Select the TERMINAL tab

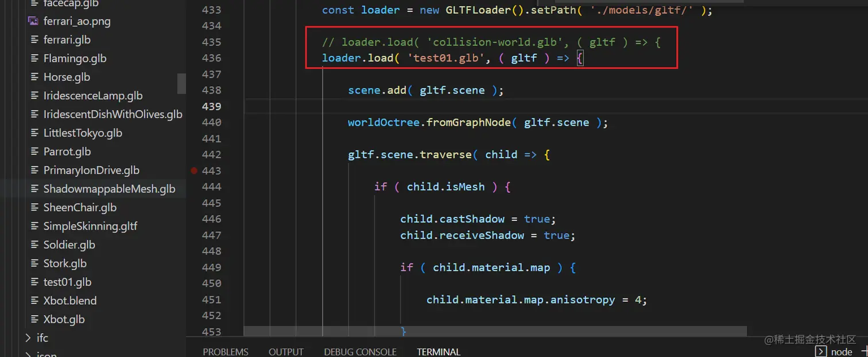[439, 351]
